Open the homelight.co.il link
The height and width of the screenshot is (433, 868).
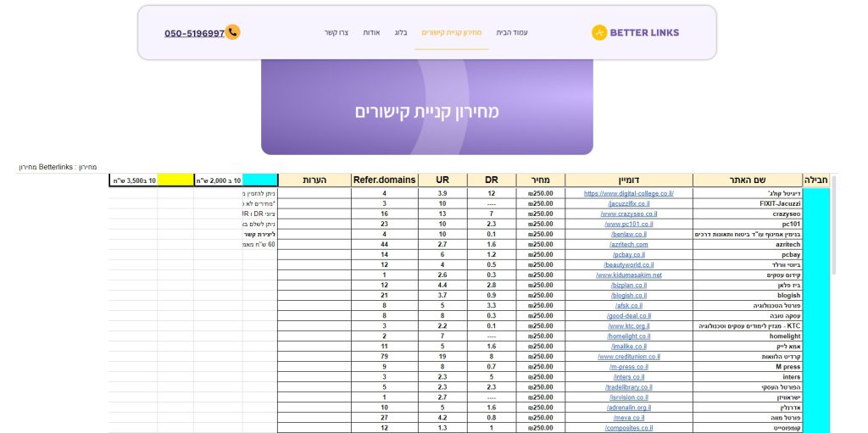(629, 336)
